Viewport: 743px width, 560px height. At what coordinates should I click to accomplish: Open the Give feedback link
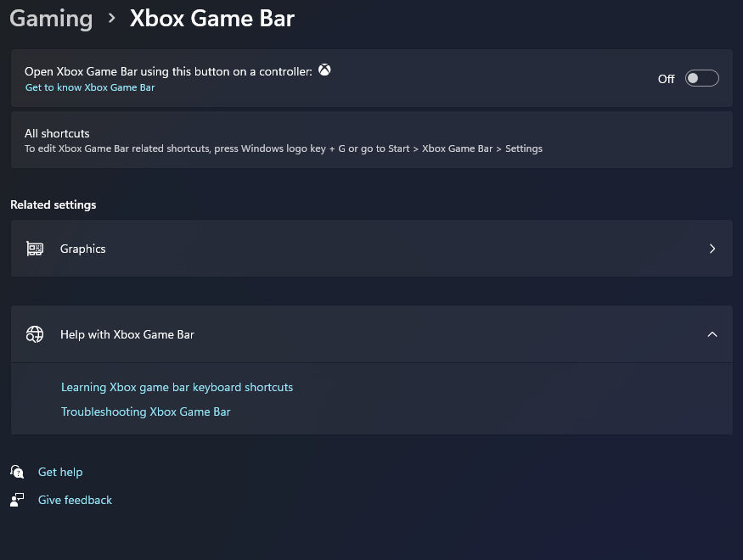coord(75,500)
